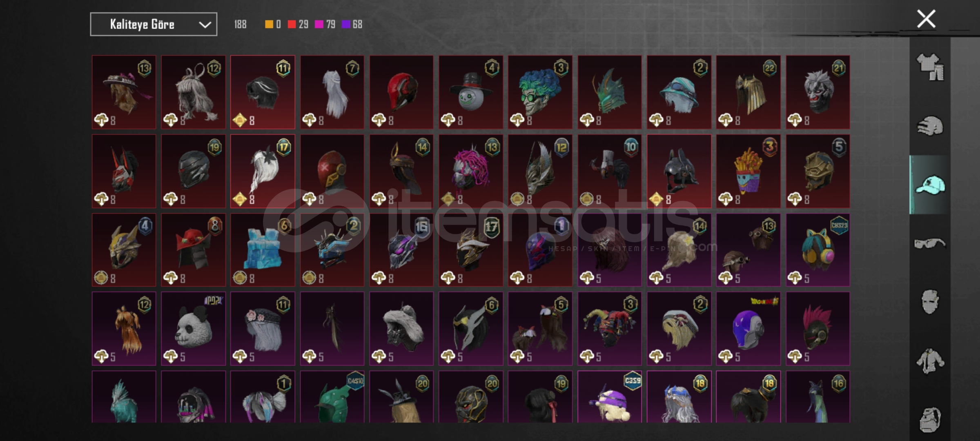
Task: Choose the green-haired joker mask item
Action: coord(540,92)
